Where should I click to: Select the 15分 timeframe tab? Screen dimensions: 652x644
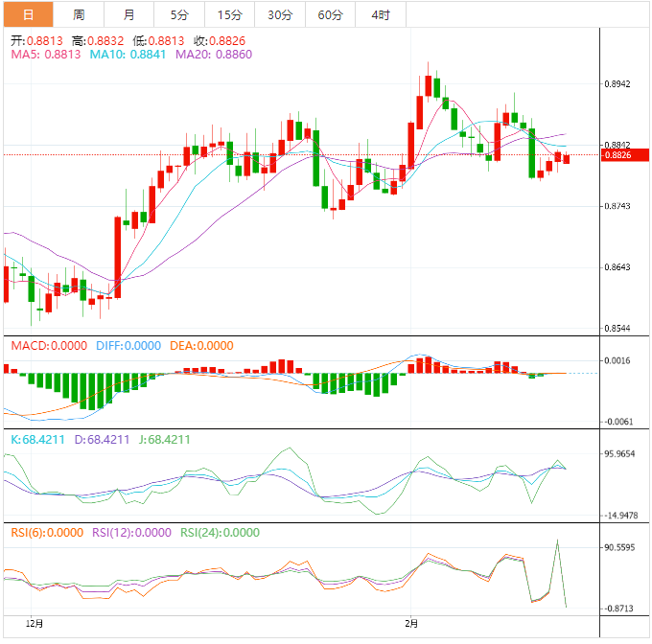coord(230,14)
